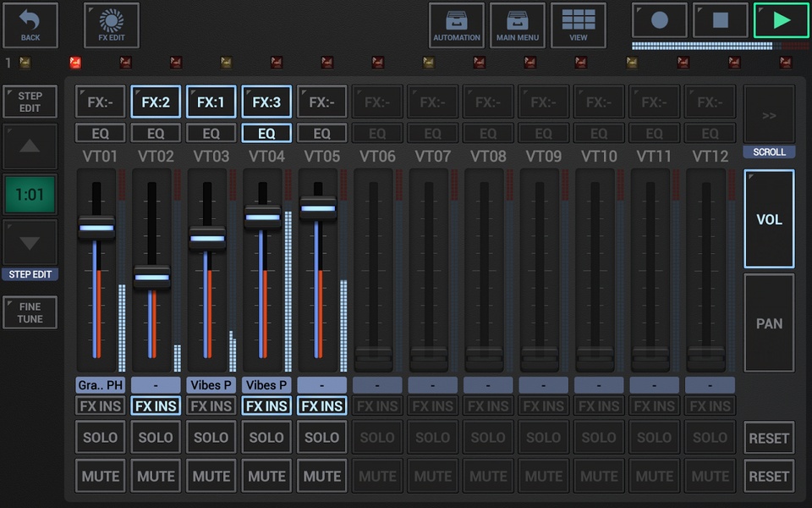The height and width of the screenshot is (508, 812).
Task: Open the AUTOMATION menu
Action: coord(456,25)
